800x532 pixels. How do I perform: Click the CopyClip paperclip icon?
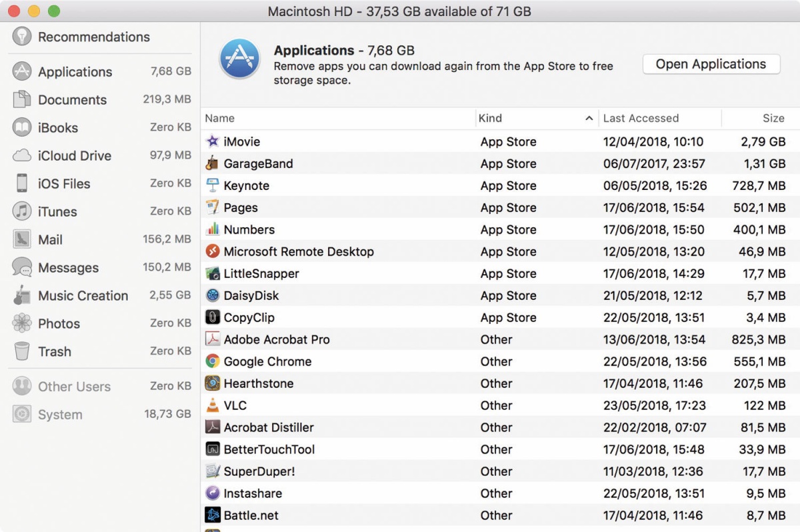[x=213, y=317]
